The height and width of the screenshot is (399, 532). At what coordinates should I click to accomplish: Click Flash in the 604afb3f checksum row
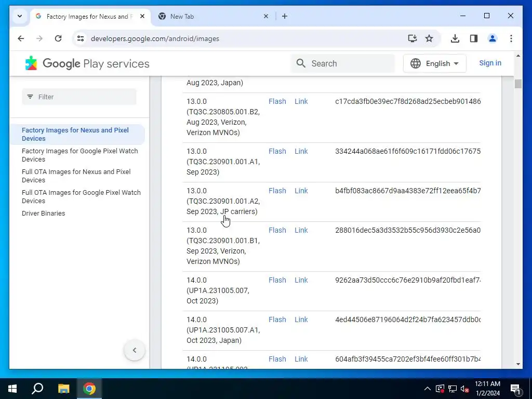tap(277, 359)
